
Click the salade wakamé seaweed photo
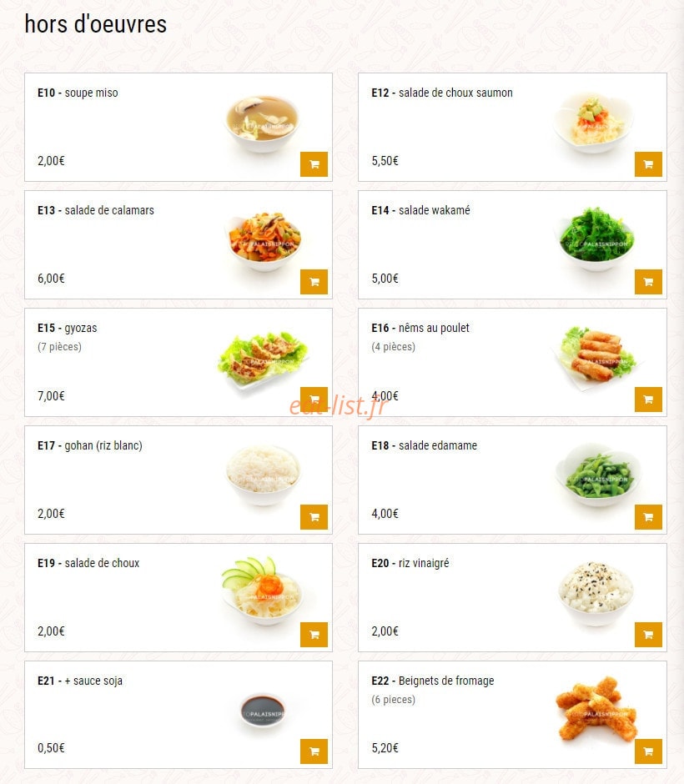[x=596, y=239]
